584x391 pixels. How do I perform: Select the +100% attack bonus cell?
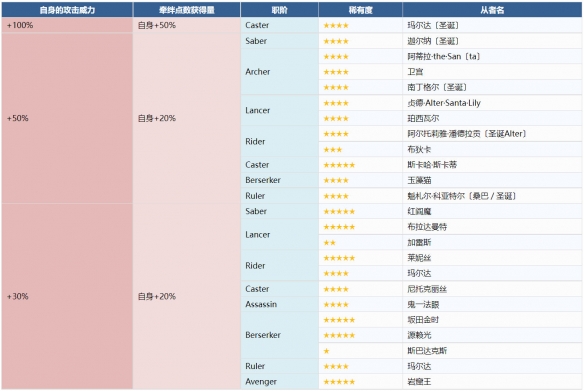click(x=67, y=25)
